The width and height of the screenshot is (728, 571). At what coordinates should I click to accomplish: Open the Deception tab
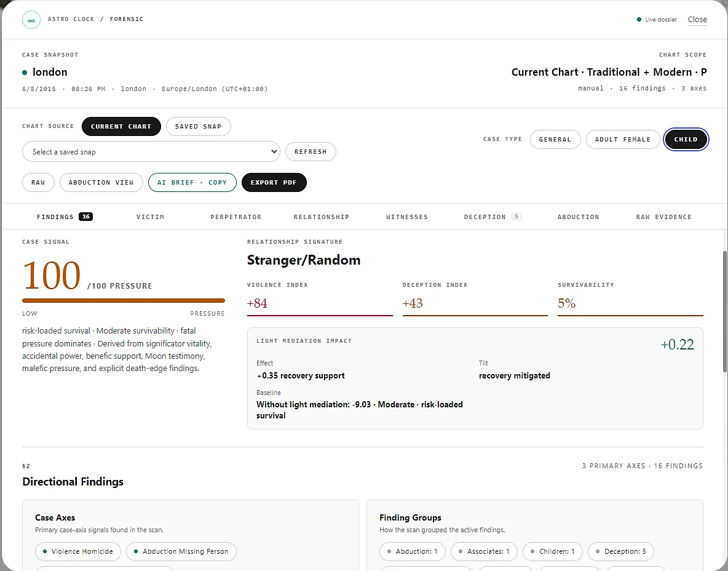coord(493,217)
